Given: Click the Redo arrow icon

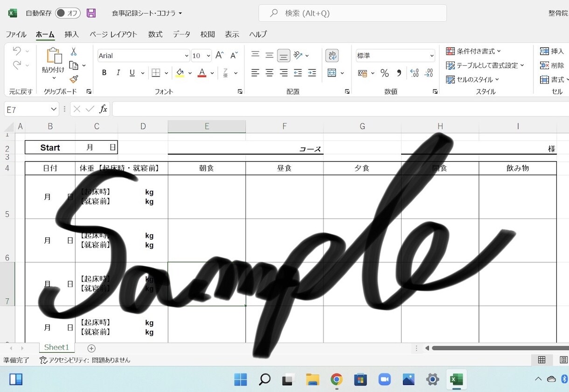Looking at the screenshot, I should (17, 65).
